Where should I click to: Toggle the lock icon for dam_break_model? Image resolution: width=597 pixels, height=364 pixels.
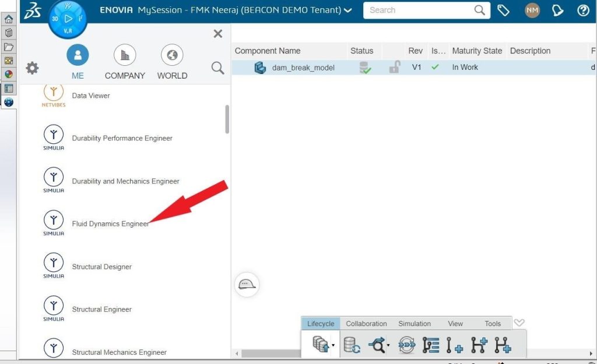tap(395, 67)
